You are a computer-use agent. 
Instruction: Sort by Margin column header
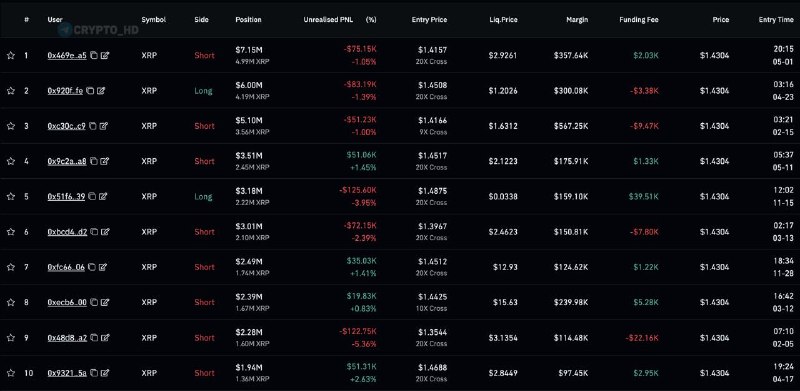click(577, 20)
